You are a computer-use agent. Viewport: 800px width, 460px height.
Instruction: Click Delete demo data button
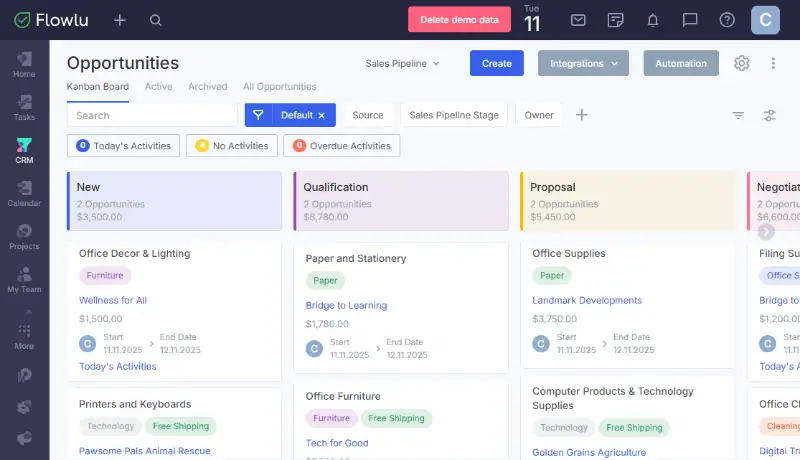coord(459,19)
